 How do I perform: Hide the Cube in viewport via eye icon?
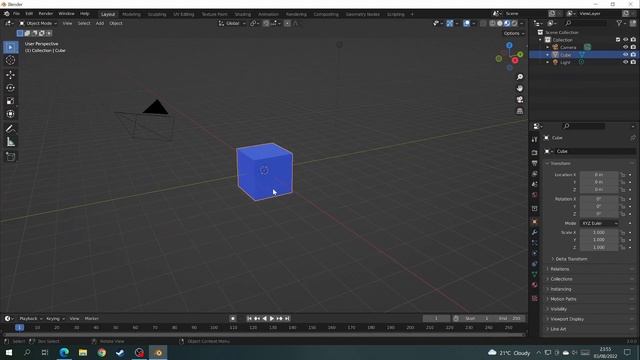(625, 55)
